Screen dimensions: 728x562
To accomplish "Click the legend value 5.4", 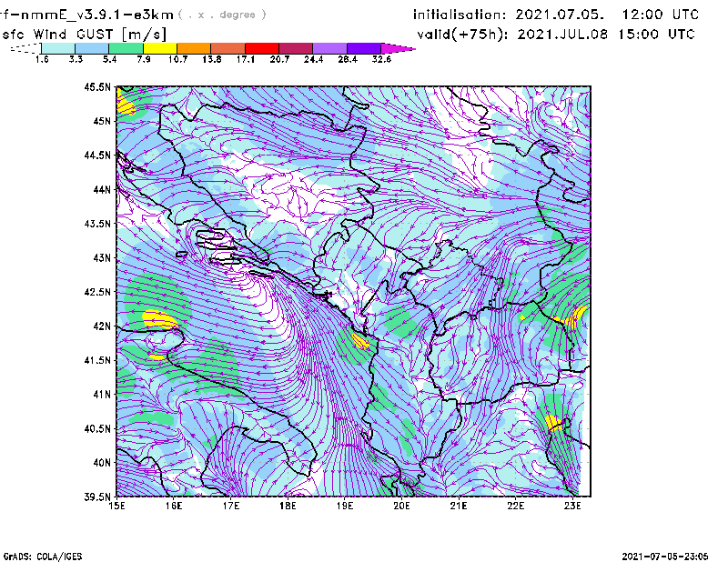I will pyautogui.click(x=109, y=59).
